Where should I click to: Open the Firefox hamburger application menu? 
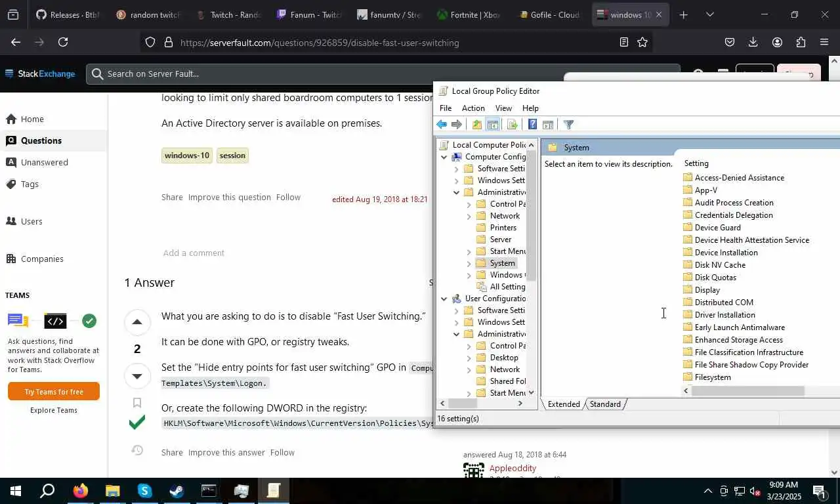[x=824, y=42]
